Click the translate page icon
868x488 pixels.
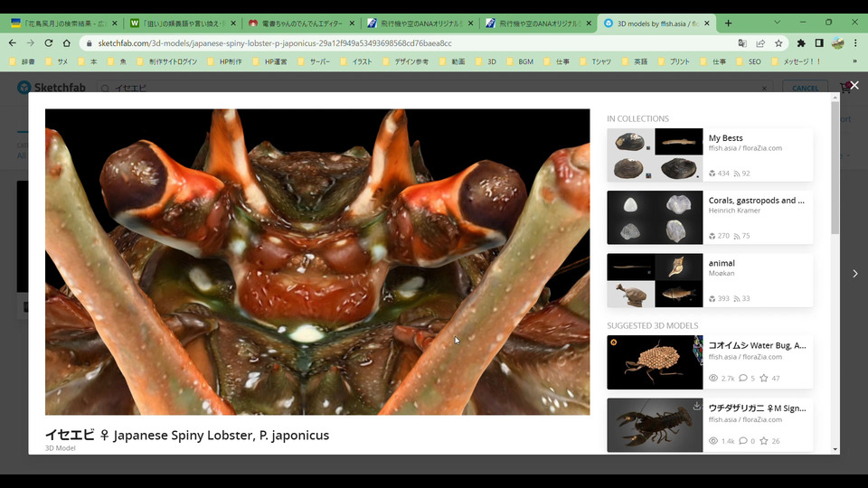pos(742,42)
